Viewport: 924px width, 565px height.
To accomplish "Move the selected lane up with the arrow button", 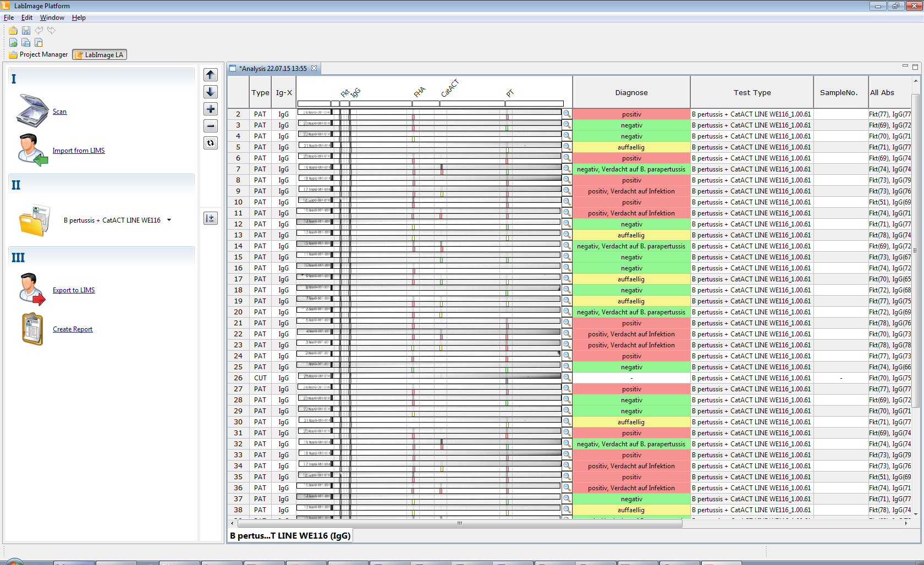I will (x=210, y=75).
